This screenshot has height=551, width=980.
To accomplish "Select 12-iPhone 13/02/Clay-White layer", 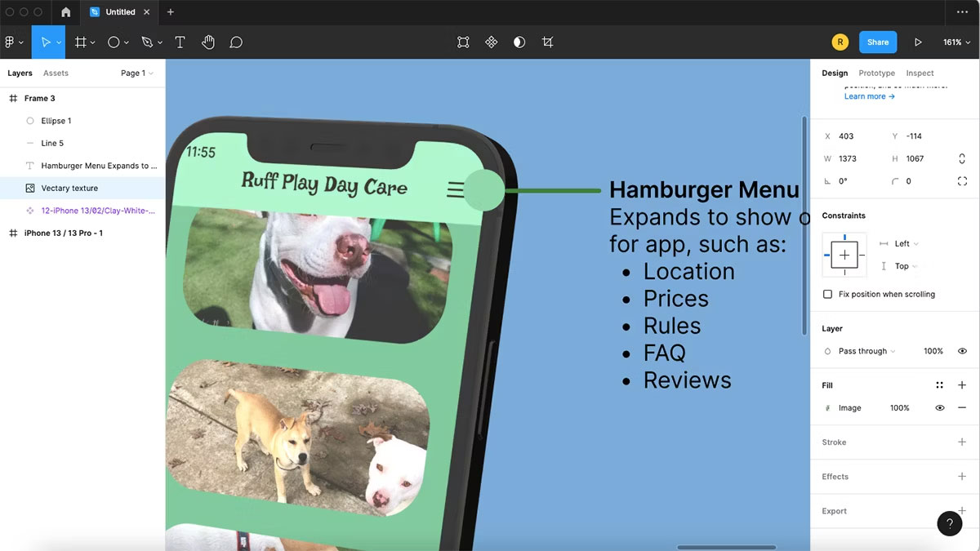I will click(x=82, y=211).
